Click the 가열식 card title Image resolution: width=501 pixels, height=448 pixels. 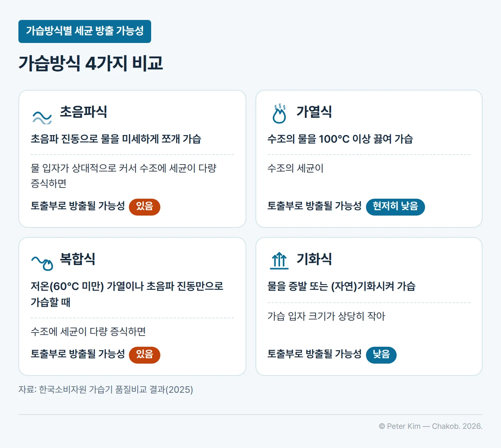click(x=314, y=112)
